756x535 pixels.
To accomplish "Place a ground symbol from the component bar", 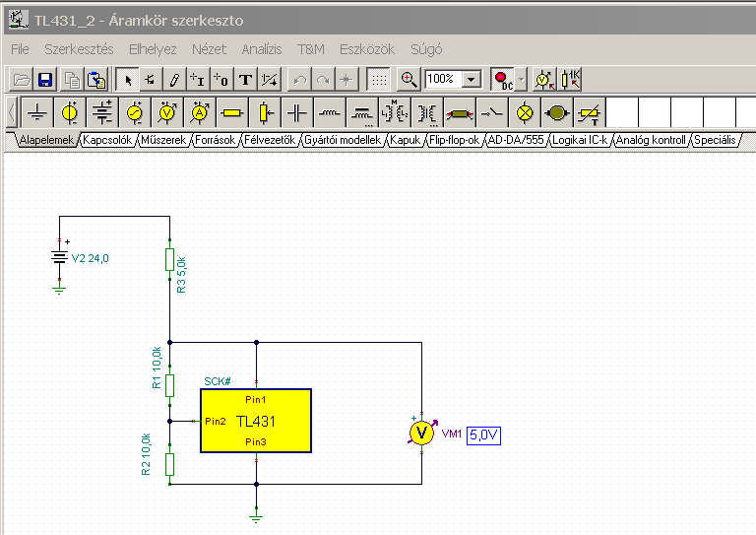I will pyautogui.click(x=37, y=113).
